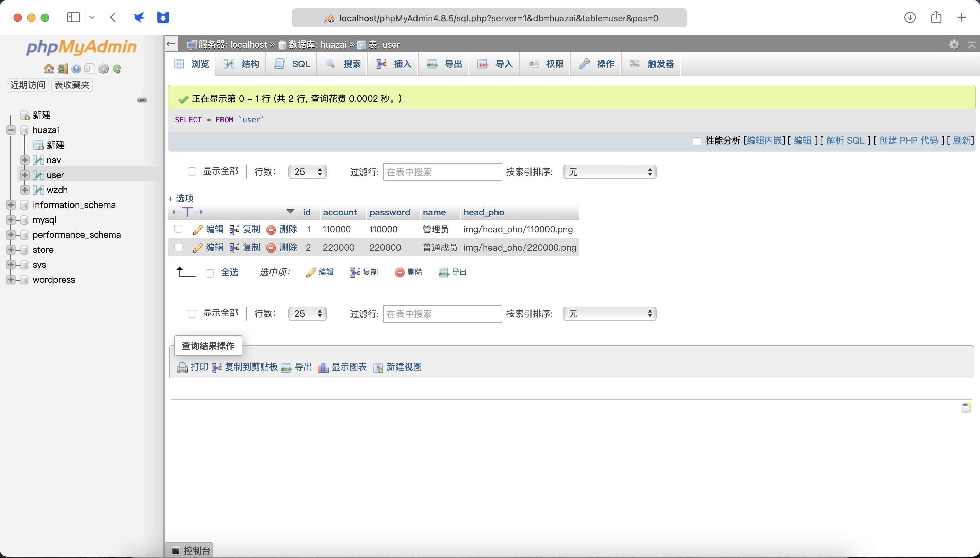Click the edit pencil icon for row 1
Viewport: 980px width, 558px height.
[198, 230]
